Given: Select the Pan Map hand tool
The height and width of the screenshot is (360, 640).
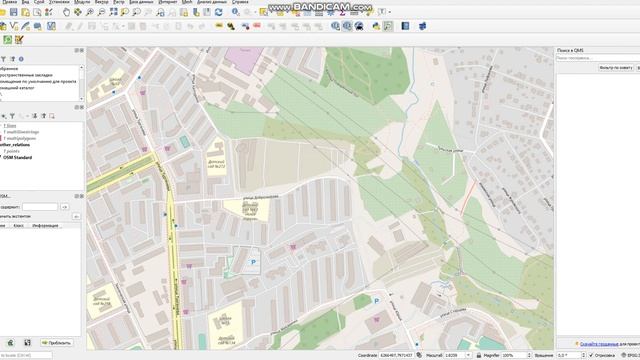Looking at the screenshot, I should point(66,12).
